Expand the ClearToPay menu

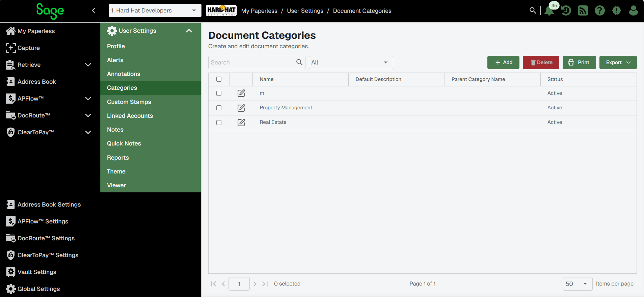point(88,132)
